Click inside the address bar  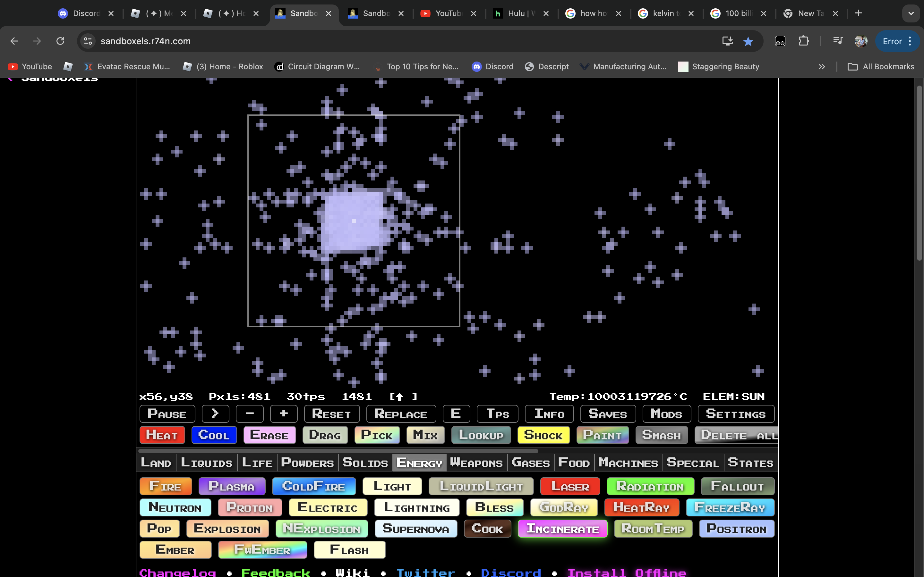tap(267, 41)
